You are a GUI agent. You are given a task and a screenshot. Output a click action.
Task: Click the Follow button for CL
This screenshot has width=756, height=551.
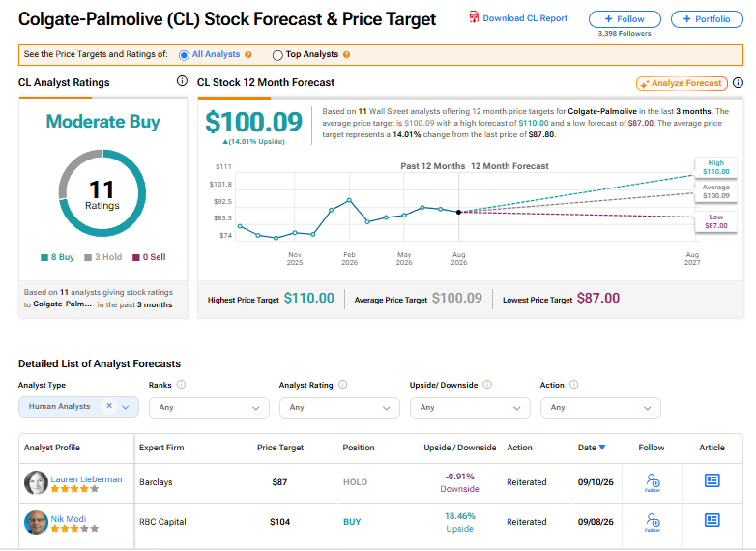[625, 19]
